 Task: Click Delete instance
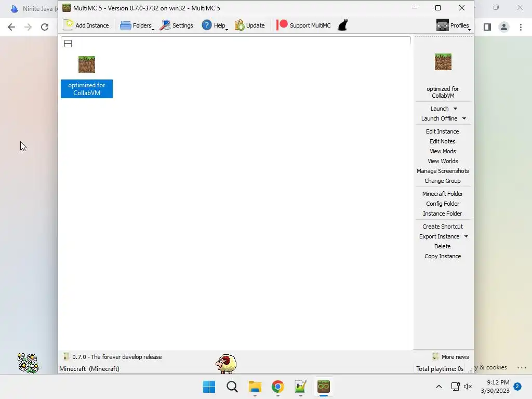pos(443,246)
